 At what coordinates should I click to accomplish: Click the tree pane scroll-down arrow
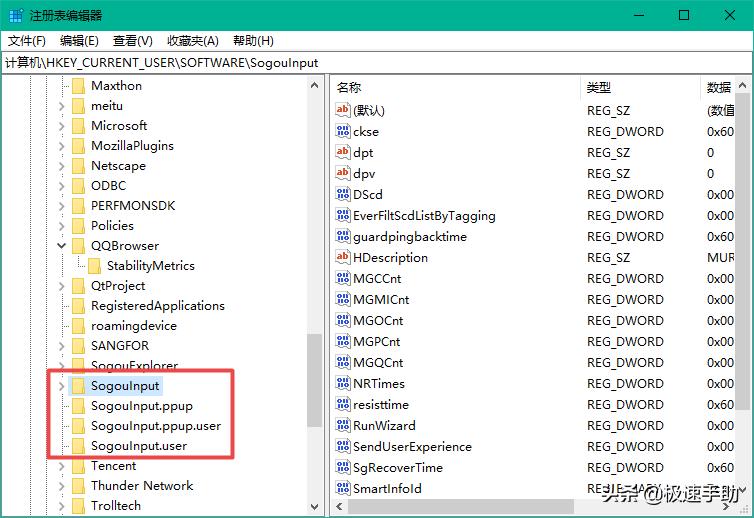pos(314,506)
